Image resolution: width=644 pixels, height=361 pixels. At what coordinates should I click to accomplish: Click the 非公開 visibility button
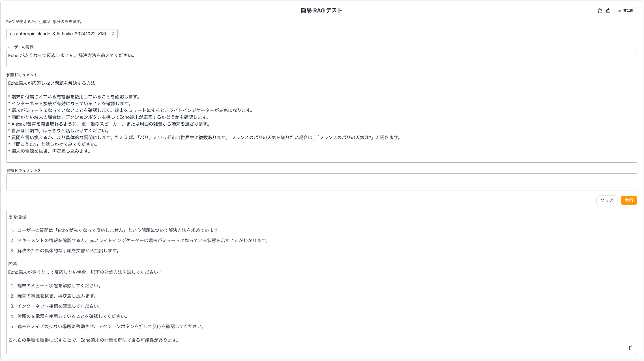(625, 10)
